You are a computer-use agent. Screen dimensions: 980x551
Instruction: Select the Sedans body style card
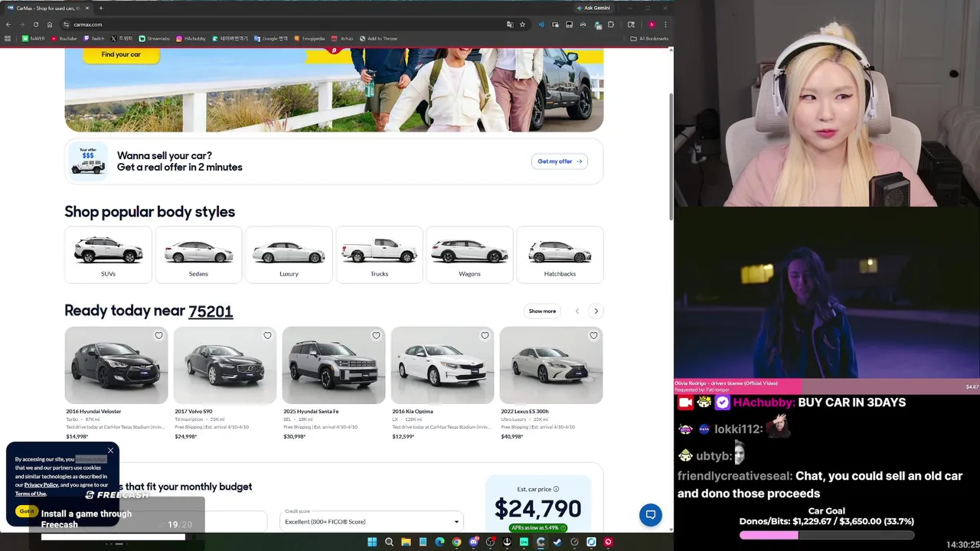pyautogui.click(x=198, y=255)
